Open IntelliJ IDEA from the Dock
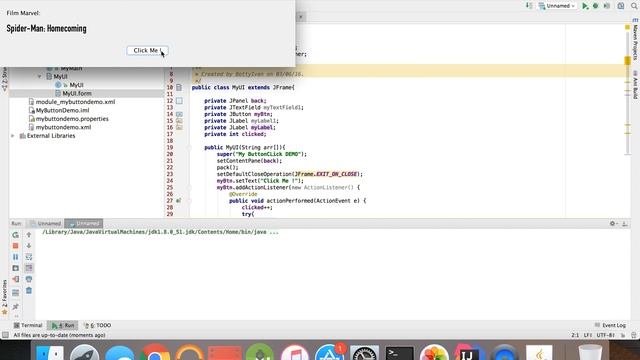Viewport: 640px width, 360px height. pyautogui.click(x=469, y=353)
